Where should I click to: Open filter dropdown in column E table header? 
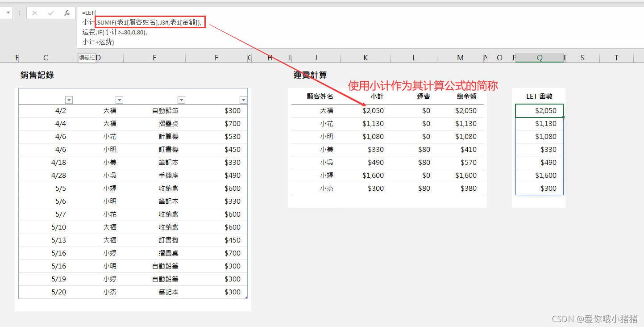pos(181,100)
